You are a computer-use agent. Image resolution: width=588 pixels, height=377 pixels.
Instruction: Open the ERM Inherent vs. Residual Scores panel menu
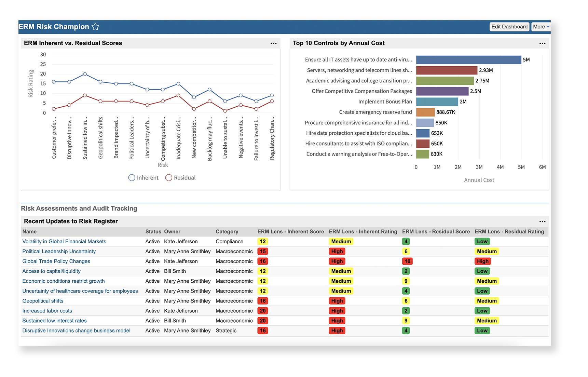(273, 43)
